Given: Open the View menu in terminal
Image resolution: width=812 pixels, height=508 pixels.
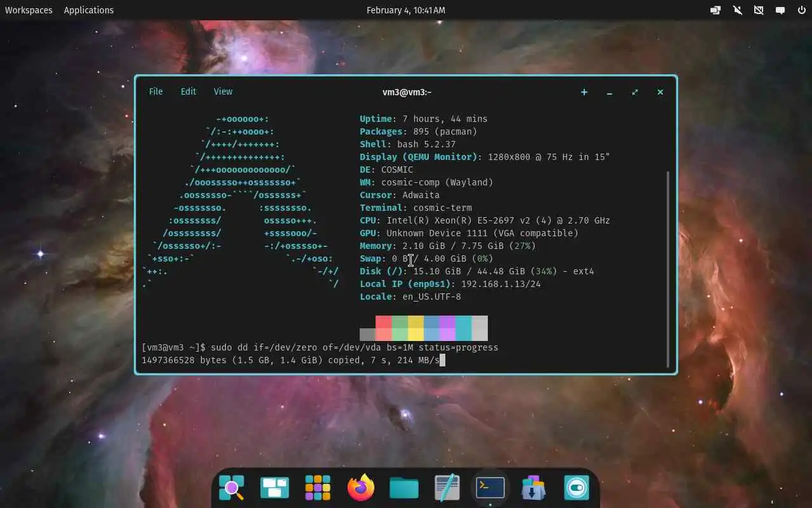Looking at the screenshot, I should (223, 91).
